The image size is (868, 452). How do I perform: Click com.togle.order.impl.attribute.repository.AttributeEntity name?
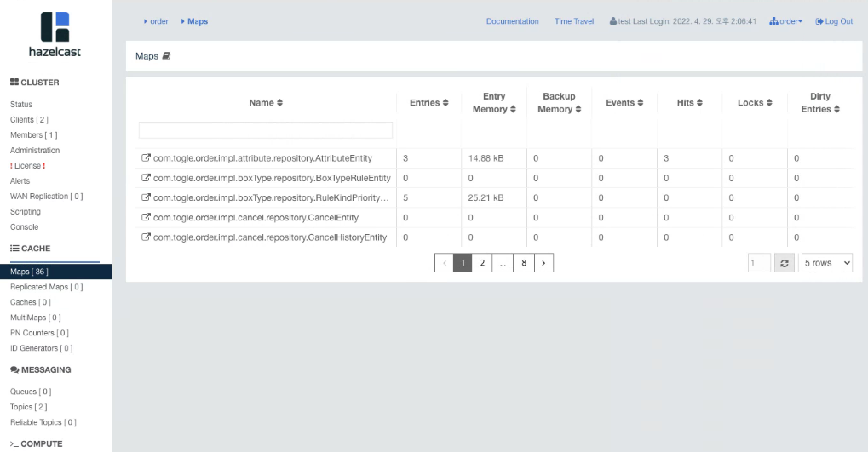click(262, 158)
